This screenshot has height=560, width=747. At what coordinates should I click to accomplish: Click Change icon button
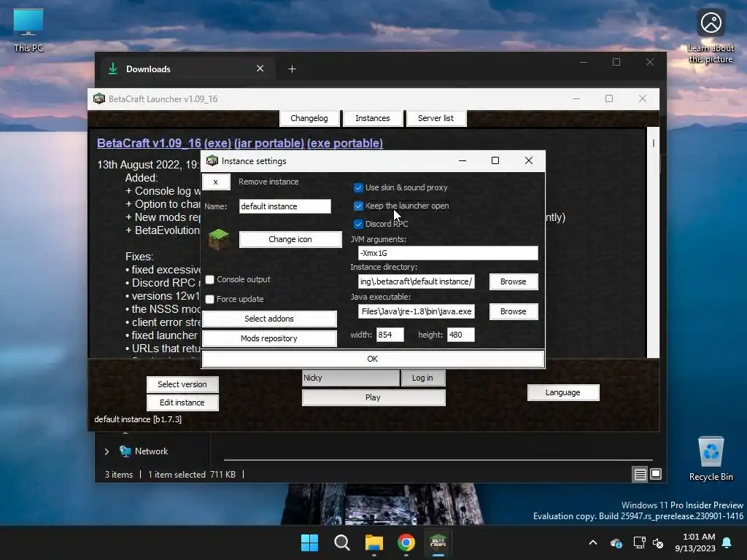click(x=290, y=239)
